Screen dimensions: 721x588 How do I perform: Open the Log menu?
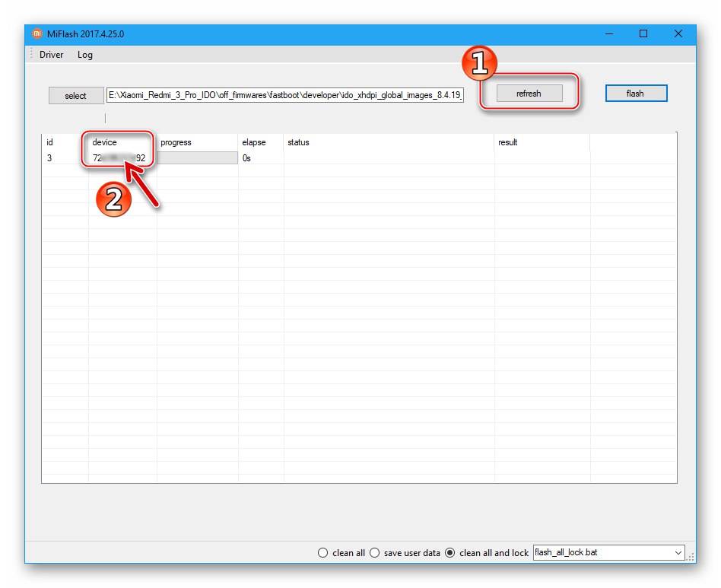(x=85, y=55)
